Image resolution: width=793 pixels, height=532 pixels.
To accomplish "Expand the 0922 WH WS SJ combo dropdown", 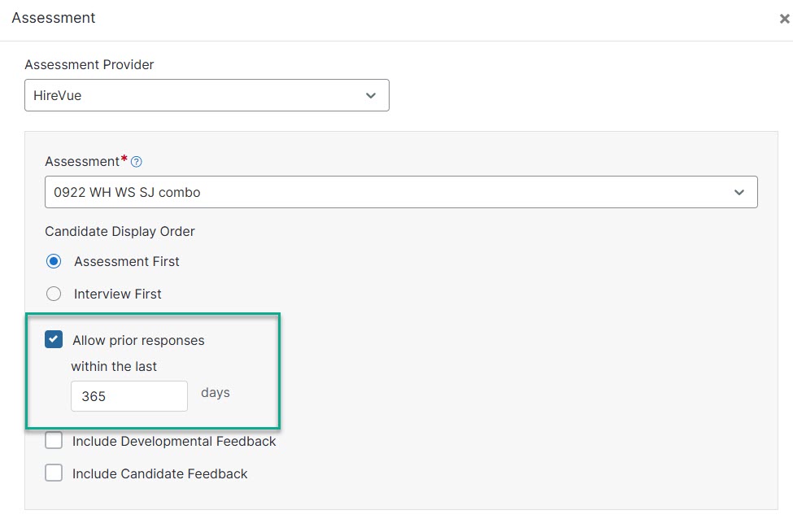I will [x=400, y=193].
